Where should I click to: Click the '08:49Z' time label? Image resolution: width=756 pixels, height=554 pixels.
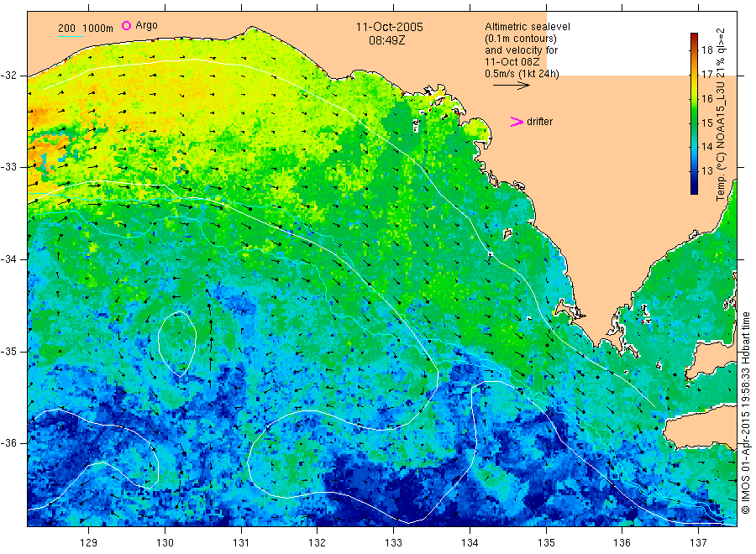(386, 40)
